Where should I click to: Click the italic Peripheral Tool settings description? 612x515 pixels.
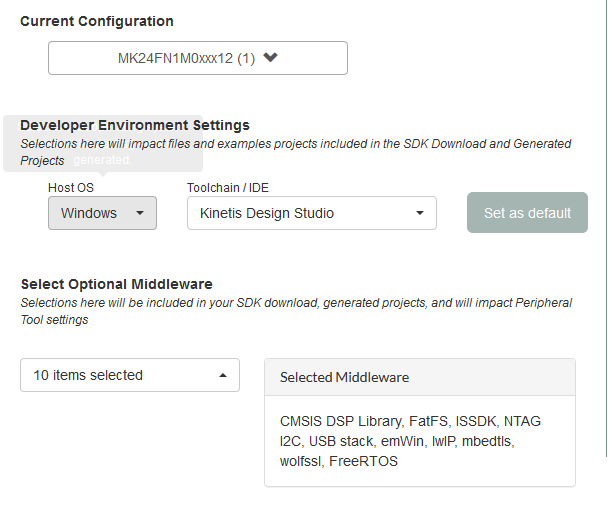296,311
